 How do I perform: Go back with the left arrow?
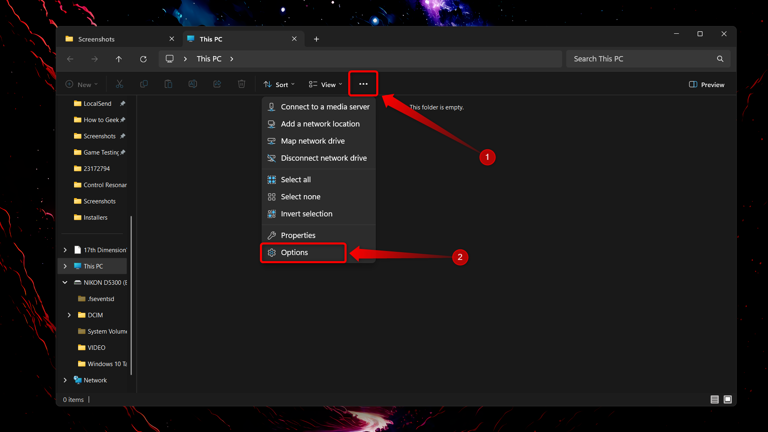70,59
